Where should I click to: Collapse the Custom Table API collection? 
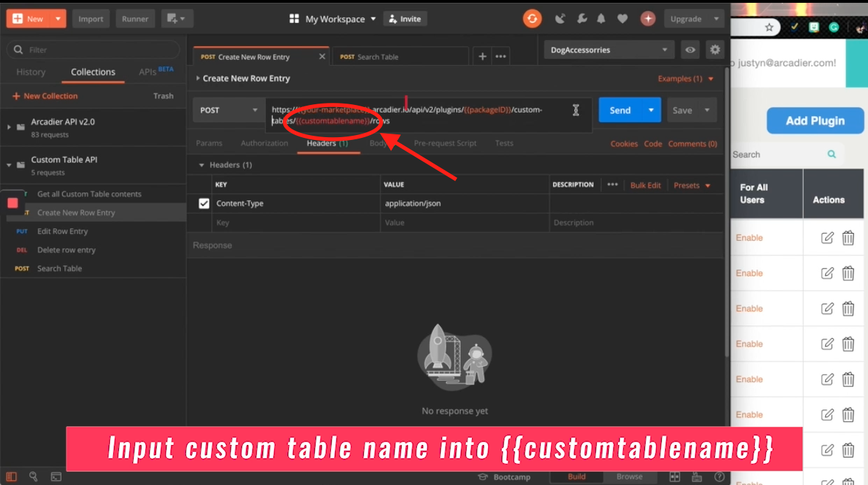pos(9,165)
